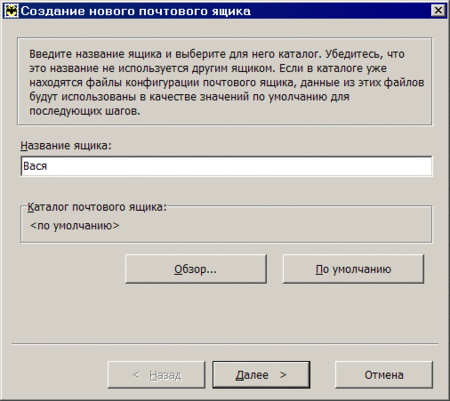The width and height of the screenshot is (450, 401).
Task: Click the separator line above navigation buttons
Action: click(x=225, y=343)
